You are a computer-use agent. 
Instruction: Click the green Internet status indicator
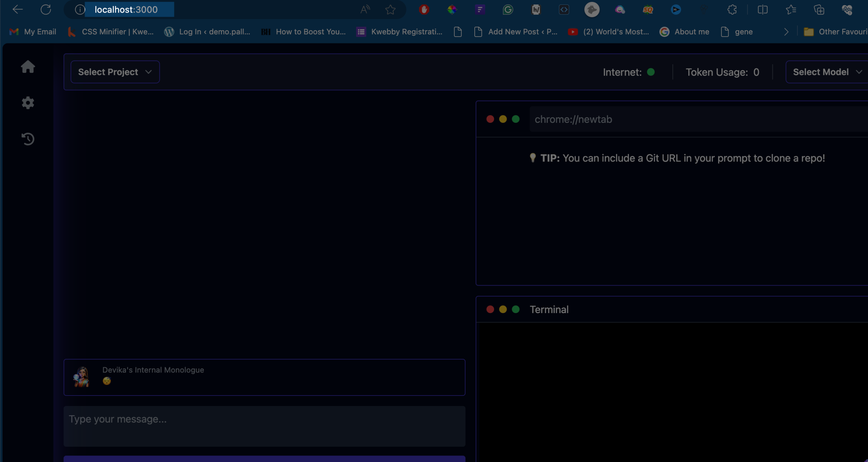click(x=651, y=72)
